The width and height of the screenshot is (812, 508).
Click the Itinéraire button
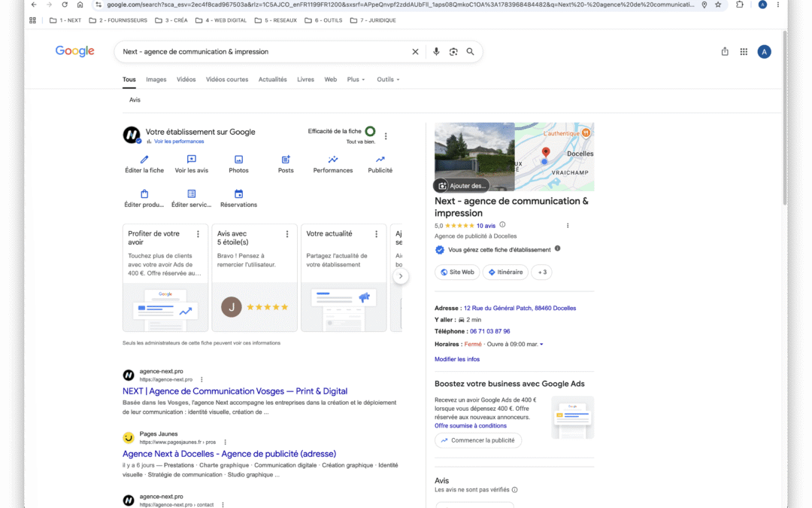(x=505, y=272)
